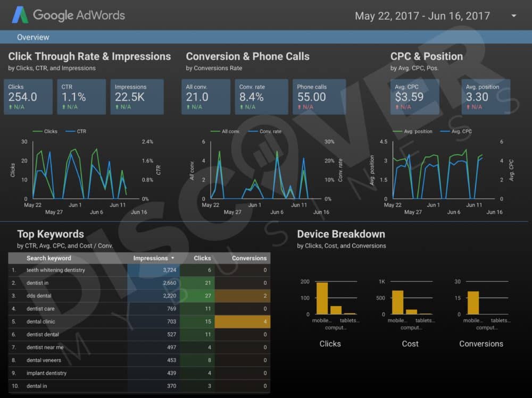Click the 21 clicks cell for dentist in
532x398 pixels.
[197, 283]
